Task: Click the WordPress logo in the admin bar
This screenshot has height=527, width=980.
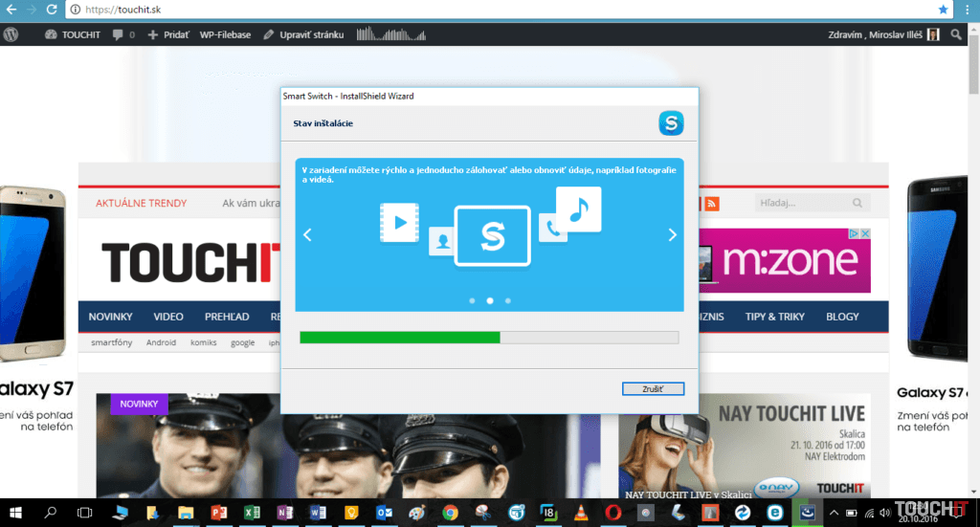Action: (x=11, y=34)
